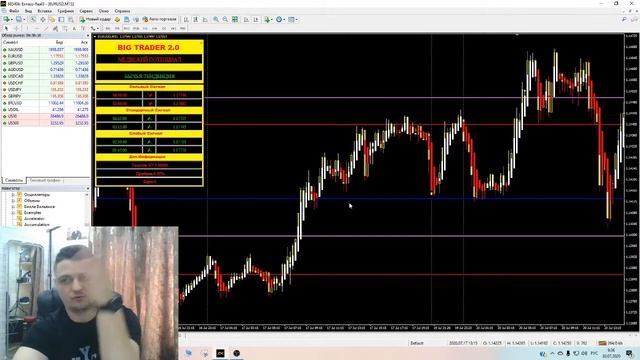
Task: Open the MetaEditor icon
Action: pos(117,19)
